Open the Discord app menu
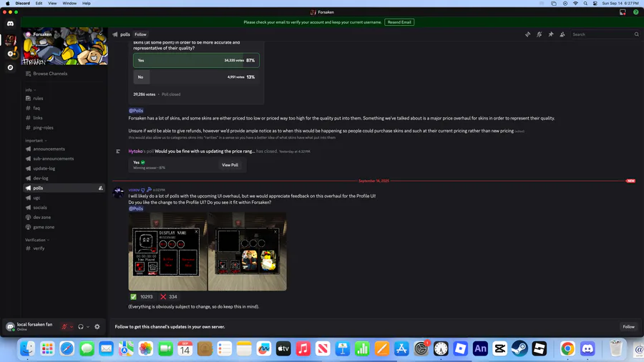644x362 pixels. (23, 4)
